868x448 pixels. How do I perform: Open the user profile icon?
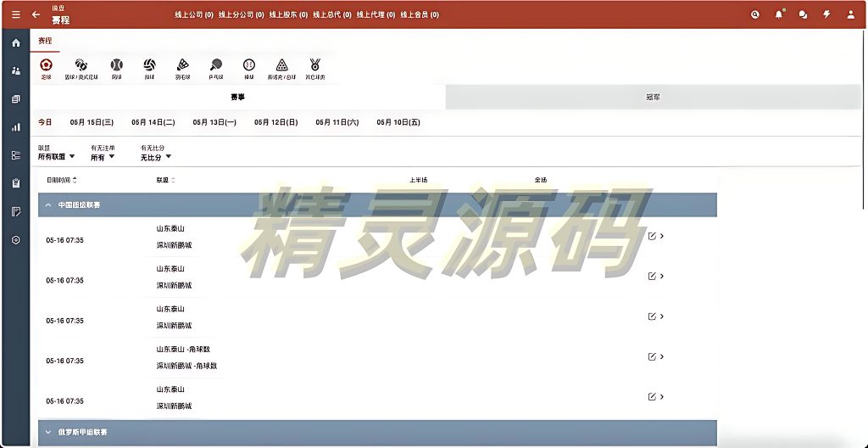(x=851, y=15)
